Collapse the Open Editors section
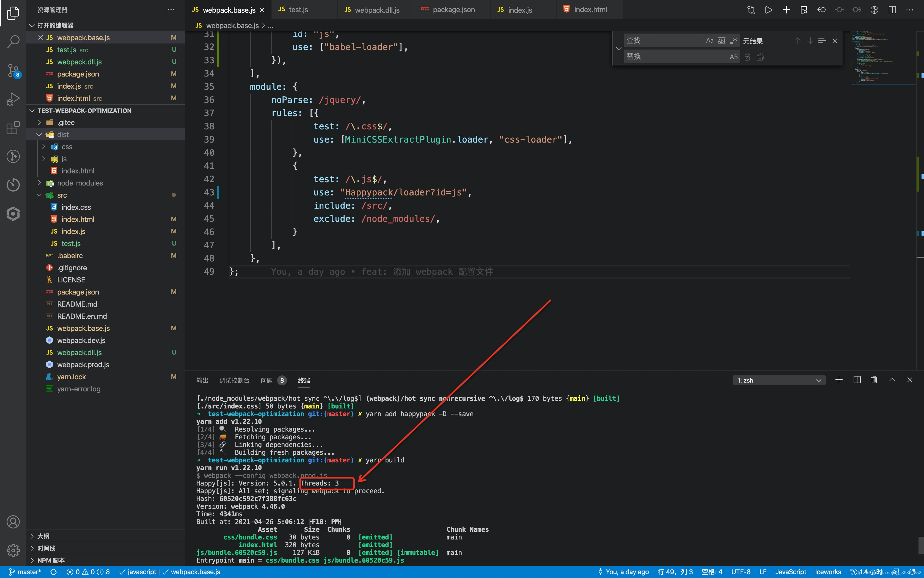This screenshot has height=578, width=924. (x=32, y=25)
